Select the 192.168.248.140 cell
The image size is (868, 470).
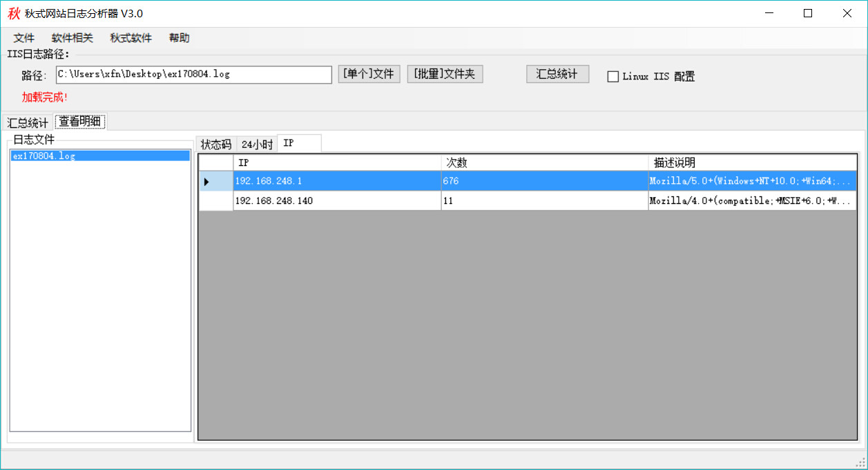click(x=337, y=200)
